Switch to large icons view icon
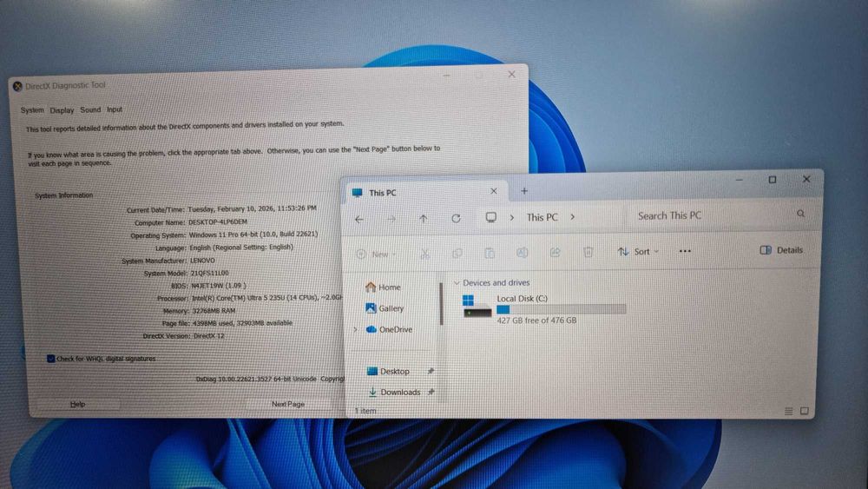The height and width of the screenshot is (489, 868). tap(805, 411)
